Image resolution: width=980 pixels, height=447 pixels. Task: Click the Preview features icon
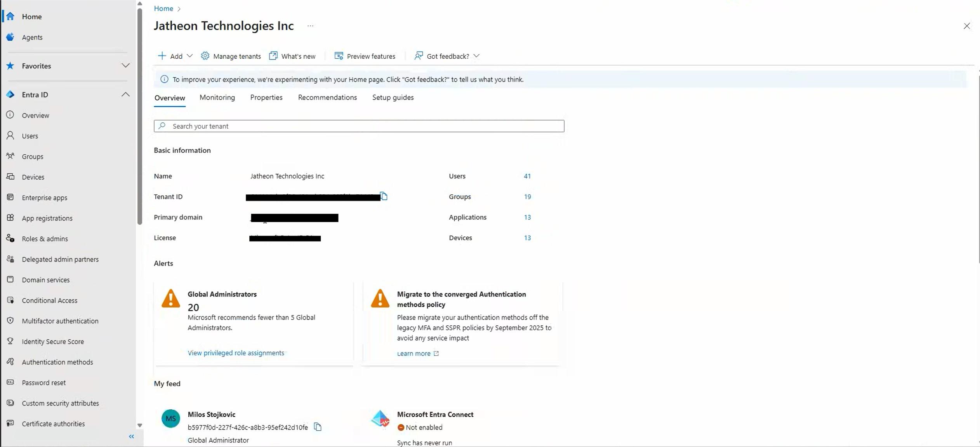[x=339, y=56]
